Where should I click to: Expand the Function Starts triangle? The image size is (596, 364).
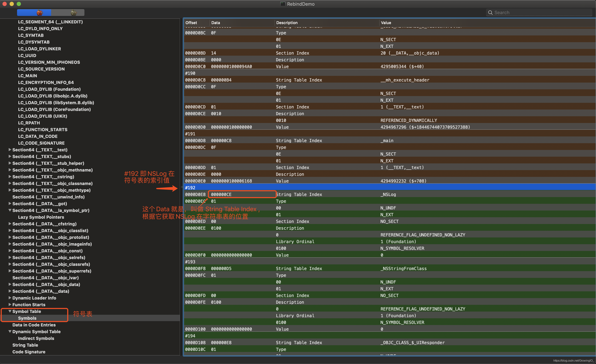(10, 304)
